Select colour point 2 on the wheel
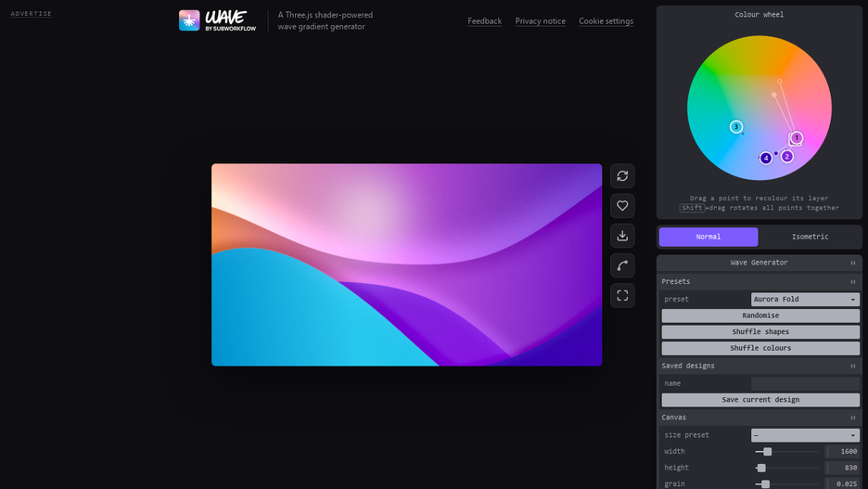 point(786,157)
